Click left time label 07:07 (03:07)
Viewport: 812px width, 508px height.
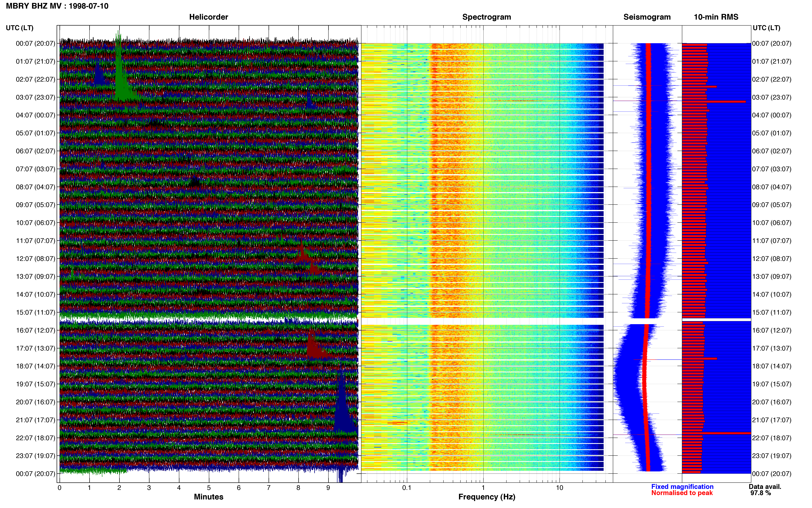point(36,169)
